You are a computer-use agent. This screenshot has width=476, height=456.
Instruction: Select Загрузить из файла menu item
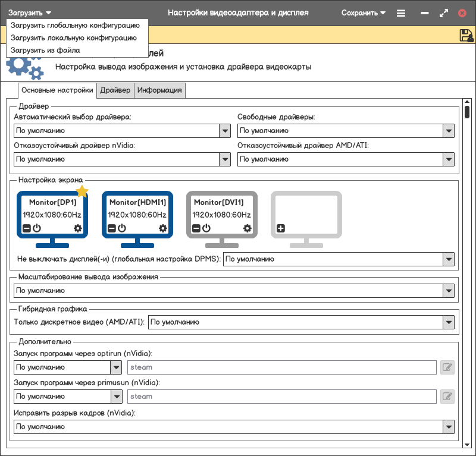(45, 50)
